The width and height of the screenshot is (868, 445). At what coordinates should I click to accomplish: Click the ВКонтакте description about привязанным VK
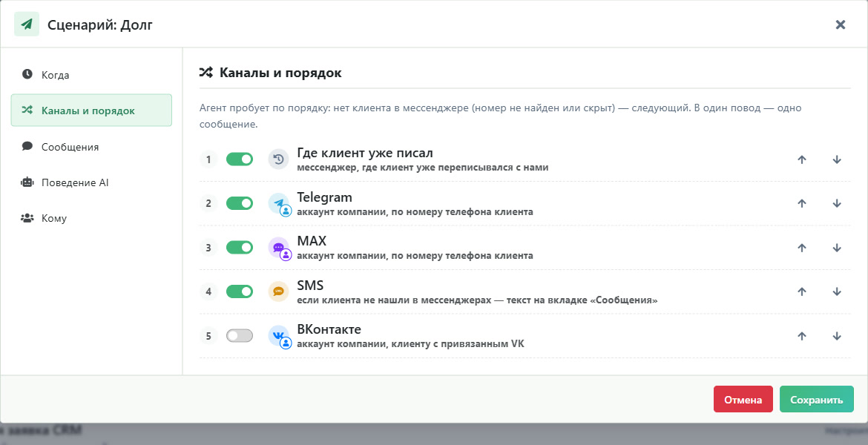(x=410, y=343)
